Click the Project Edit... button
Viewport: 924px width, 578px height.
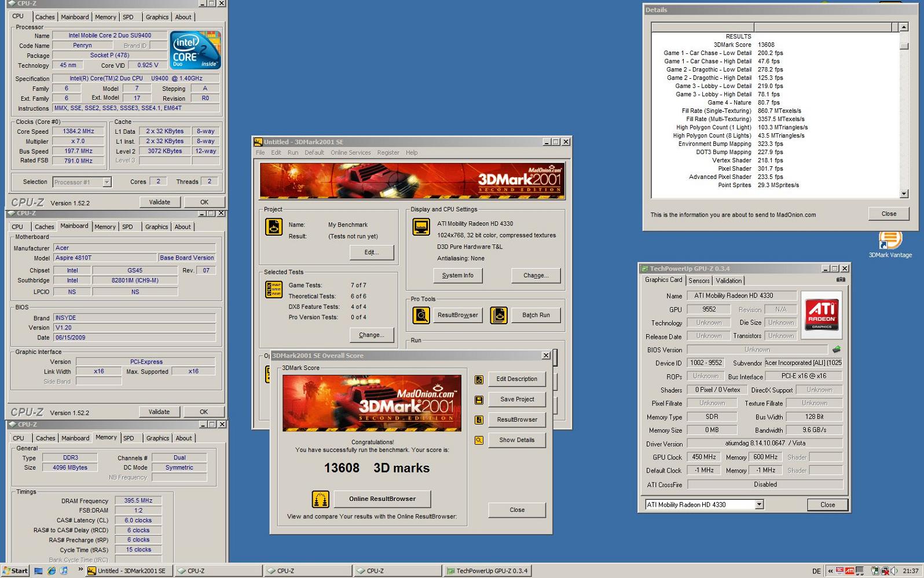[x=372, y=253]
